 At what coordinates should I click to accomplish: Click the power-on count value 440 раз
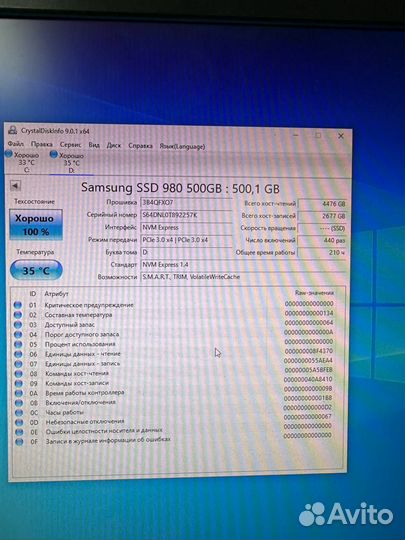click(322, 240)
